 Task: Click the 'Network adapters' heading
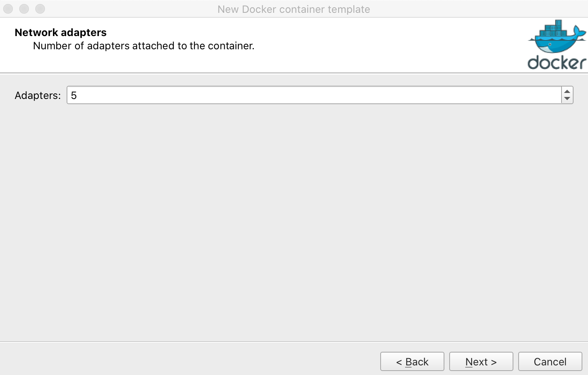[x=60, y=32]
